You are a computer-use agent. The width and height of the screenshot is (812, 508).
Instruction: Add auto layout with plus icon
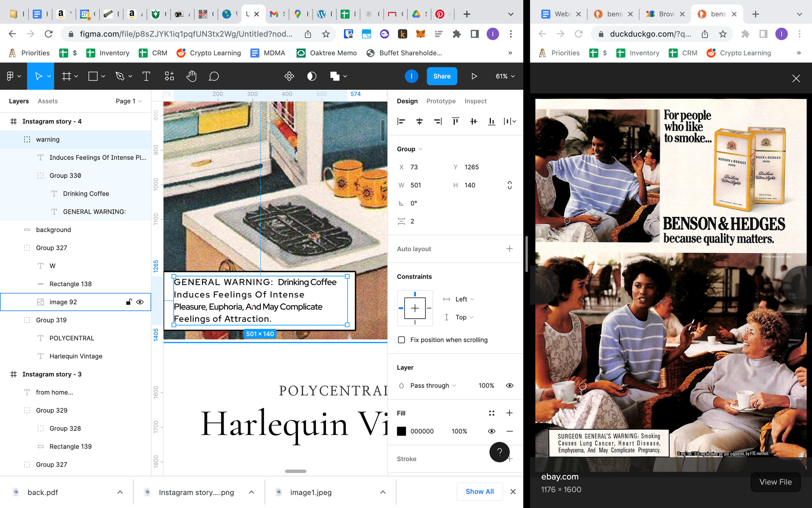pos(509,249)
